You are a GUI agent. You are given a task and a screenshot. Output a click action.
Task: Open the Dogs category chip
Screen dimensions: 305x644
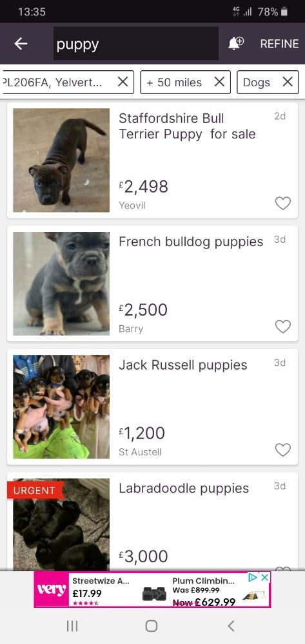tap(257, 82)
